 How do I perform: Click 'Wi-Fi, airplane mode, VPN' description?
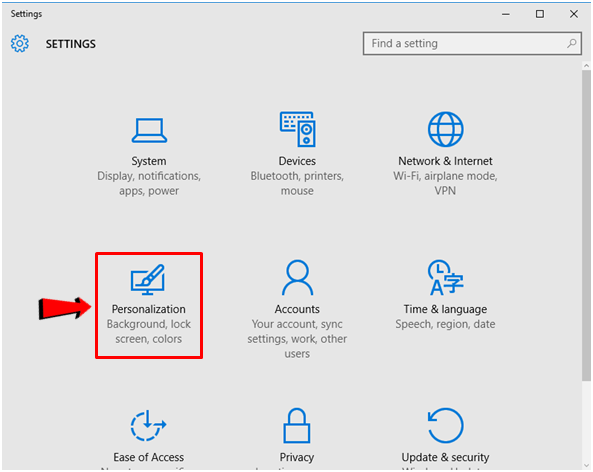click(x=445, y=183)
